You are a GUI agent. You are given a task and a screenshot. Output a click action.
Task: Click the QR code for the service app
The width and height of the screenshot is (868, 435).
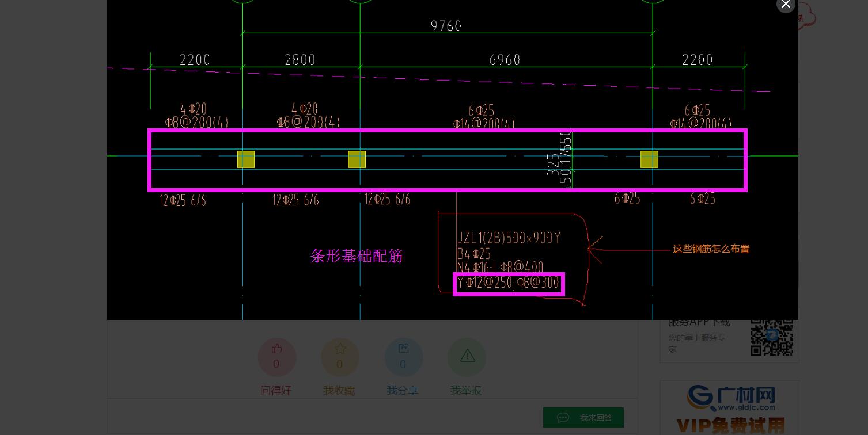[772, 337]
